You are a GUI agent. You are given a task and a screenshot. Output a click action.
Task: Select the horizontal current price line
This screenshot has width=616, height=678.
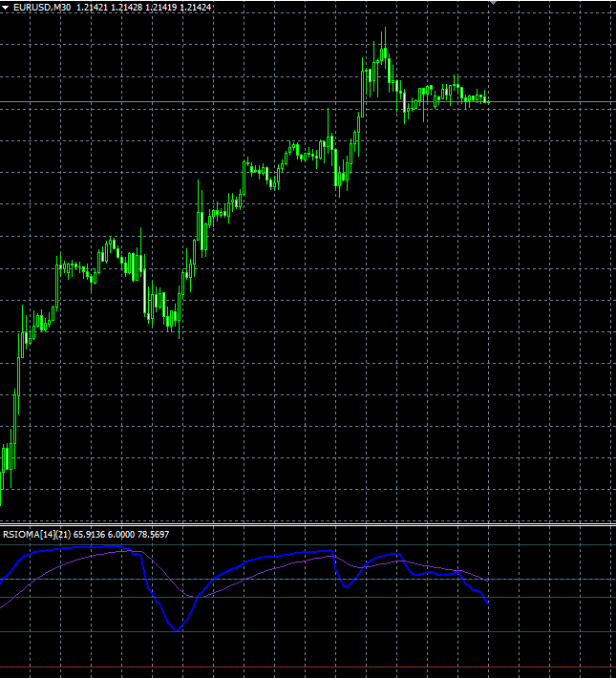pos(554,101)
